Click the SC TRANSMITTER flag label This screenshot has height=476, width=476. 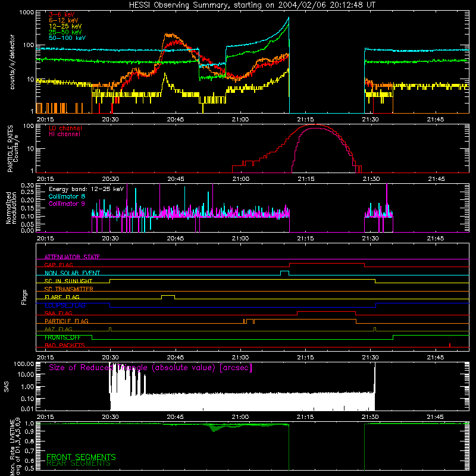tap(69, 289)
